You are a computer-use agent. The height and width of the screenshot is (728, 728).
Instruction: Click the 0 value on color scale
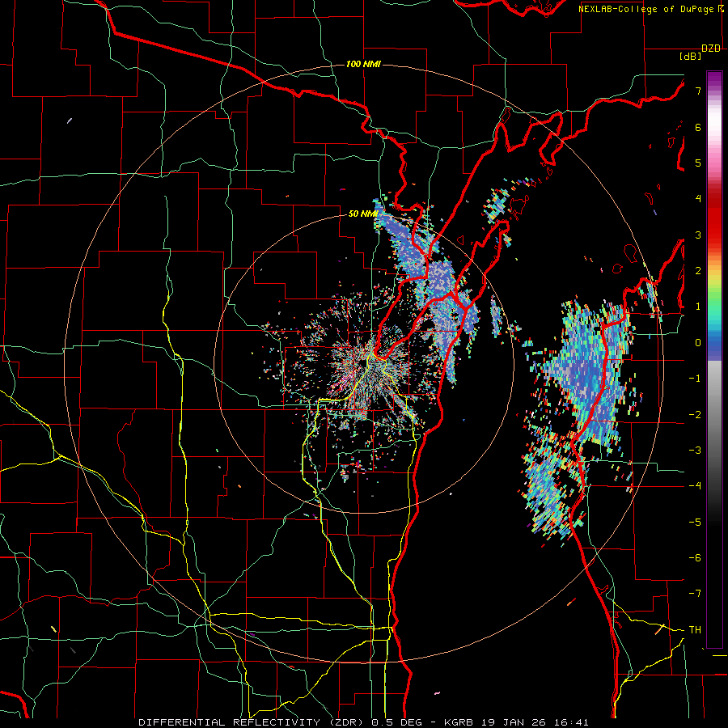[698, 343]
